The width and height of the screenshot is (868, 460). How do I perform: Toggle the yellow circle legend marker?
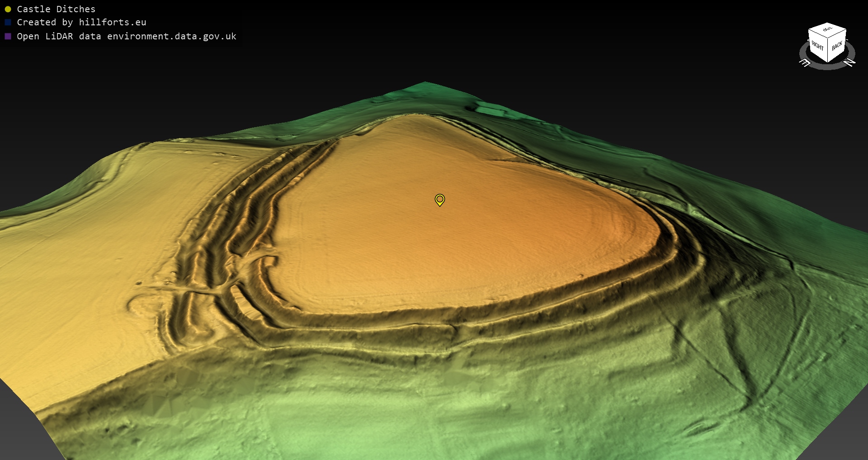pos(8,9)
